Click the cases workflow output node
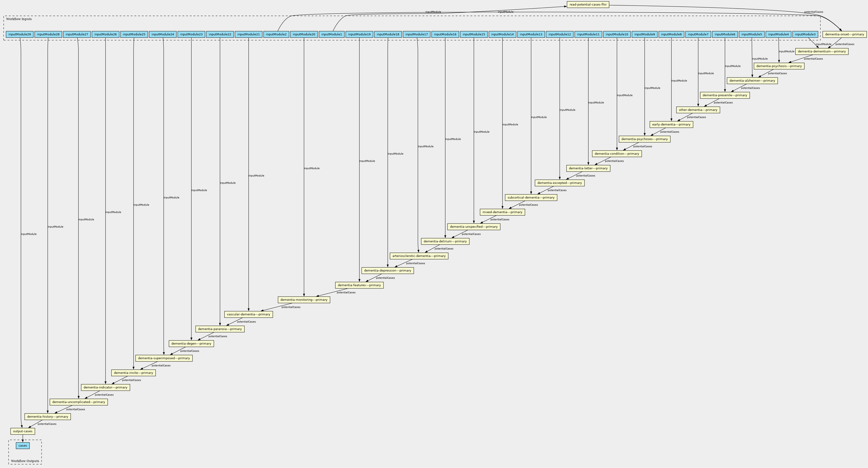 point(22,445)
